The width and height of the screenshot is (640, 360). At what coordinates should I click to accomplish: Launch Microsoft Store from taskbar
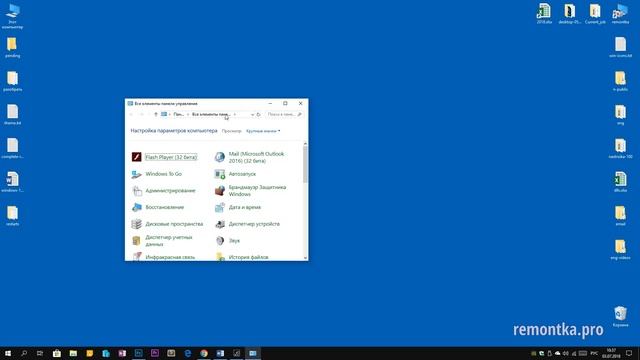tap(57, 353)
